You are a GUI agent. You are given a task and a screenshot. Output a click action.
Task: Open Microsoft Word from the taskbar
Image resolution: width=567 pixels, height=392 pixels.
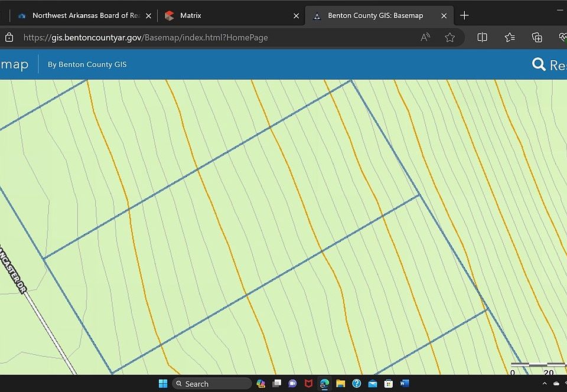[x=405, y=383]
